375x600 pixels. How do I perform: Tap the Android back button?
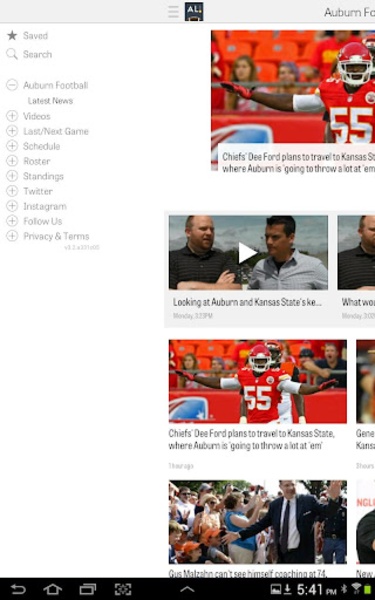[18, 589]
